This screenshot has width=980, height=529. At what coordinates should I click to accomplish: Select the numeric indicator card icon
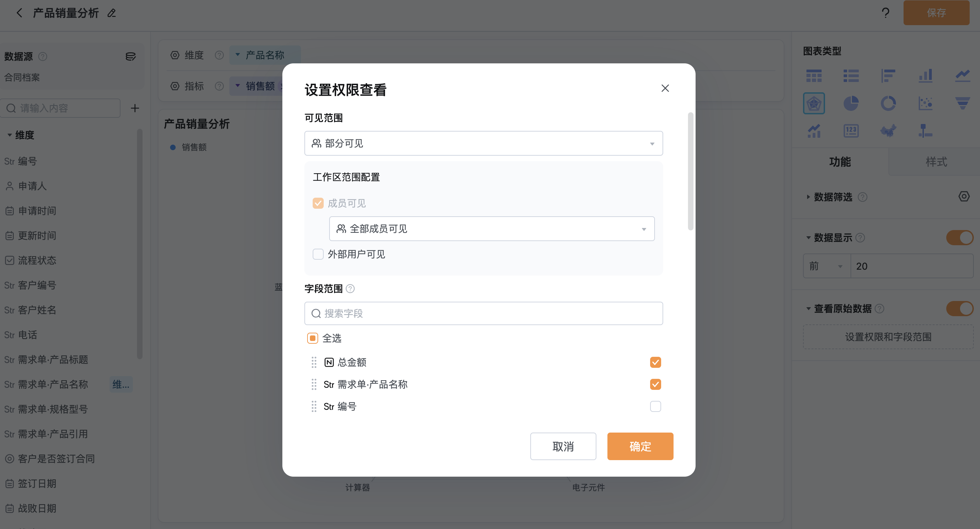pos(851,131)
